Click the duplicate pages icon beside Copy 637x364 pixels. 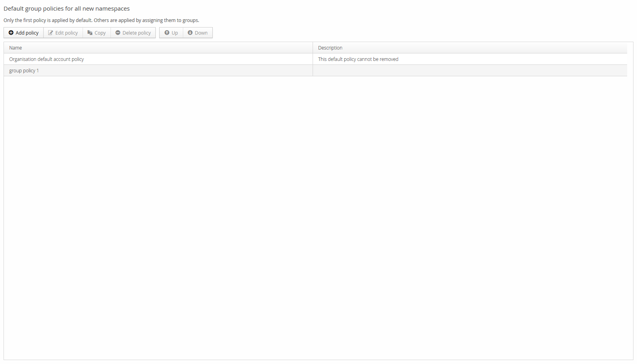pos(90,33)
